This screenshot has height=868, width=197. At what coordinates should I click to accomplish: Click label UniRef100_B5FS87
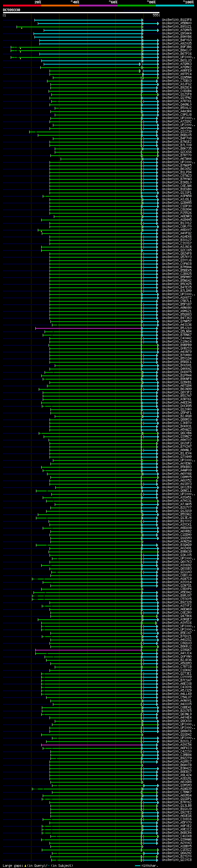(x=176, y=304)
